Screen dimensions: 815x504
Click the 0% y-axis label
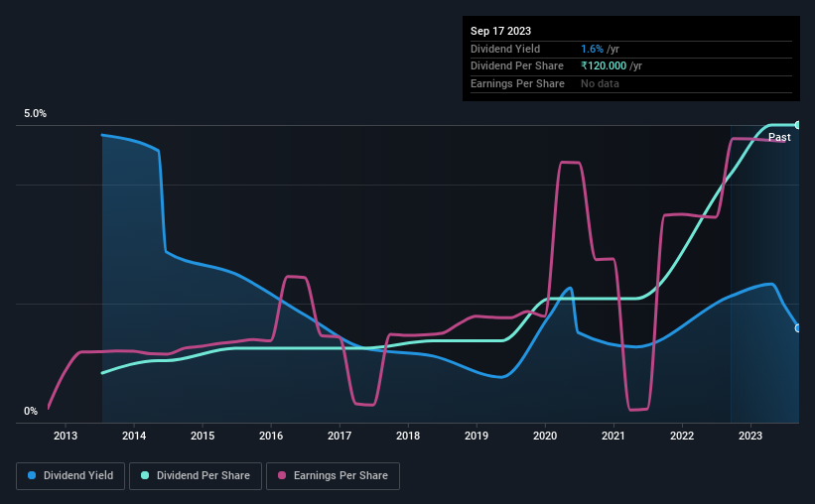pos(31,411)
